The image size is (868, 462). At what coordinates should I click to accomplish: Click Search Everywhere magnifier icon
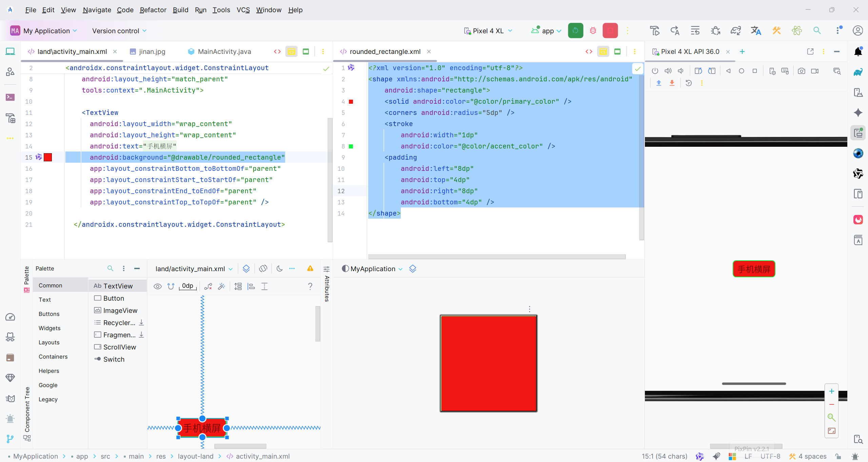click(x=817, y=31)
